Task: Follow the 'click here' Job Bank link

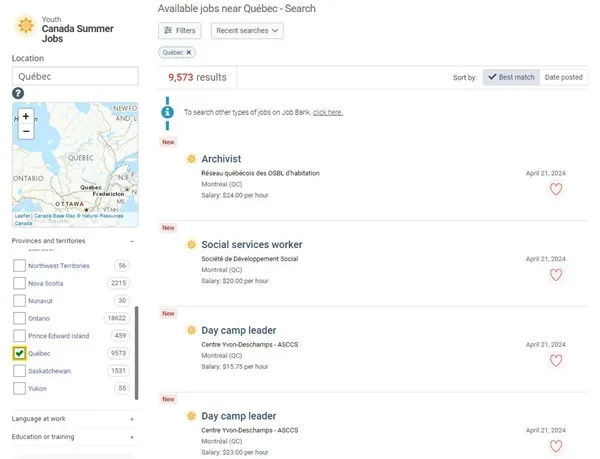Action: (327, 113)
